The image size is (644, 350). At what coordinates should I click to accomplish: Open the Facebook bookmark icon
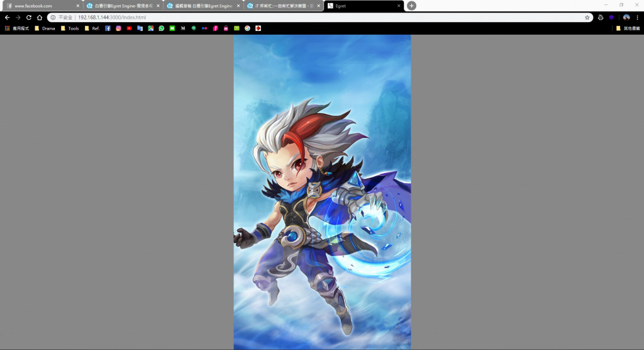[108, 28]
